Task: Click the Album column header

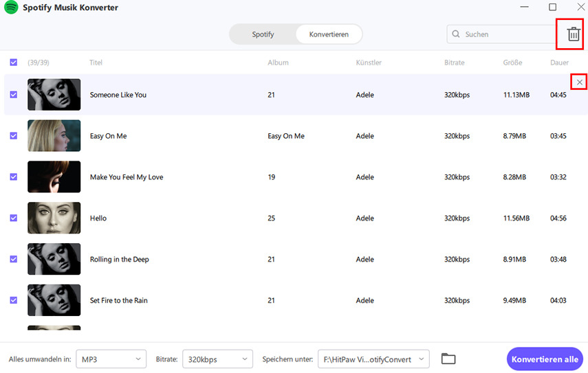Action: tap(278, 63)
